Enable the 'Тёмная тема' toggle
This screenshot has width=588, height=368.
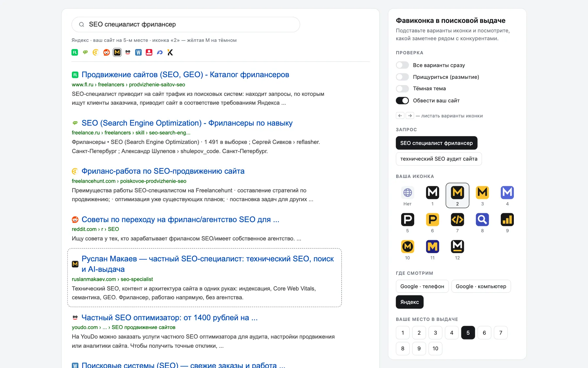click(x=402, y=89)
